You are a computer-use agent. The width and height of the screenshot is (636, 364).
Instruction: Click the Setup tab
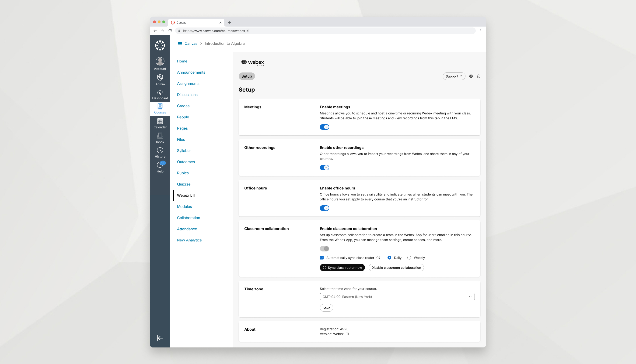[246, 76]
